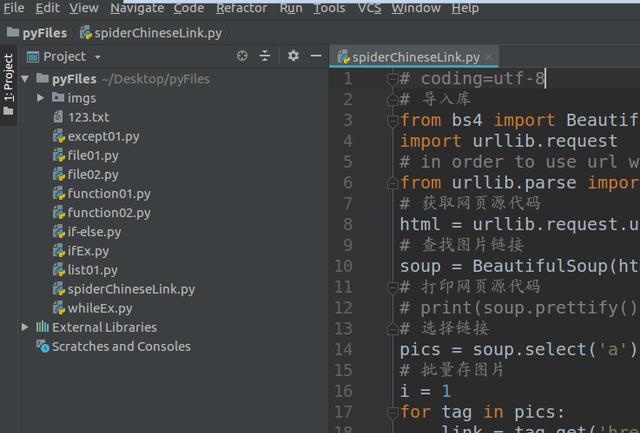The image size is (640, 433).
Task: Select 123.txt in project tree
Action: [x=88, y=118]
